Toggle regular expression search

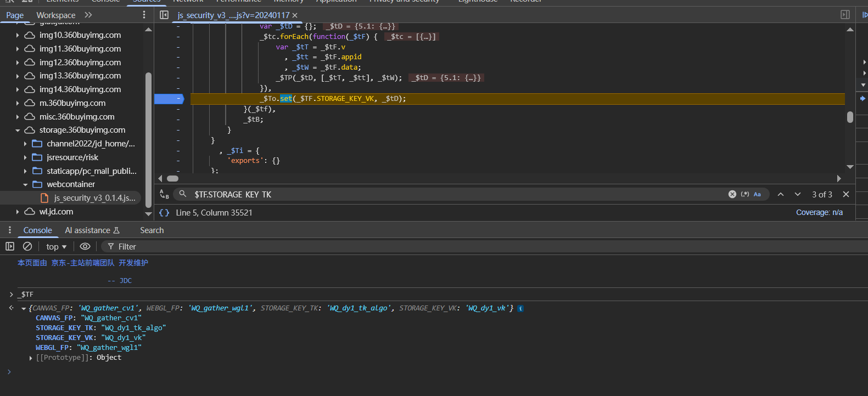745,194
